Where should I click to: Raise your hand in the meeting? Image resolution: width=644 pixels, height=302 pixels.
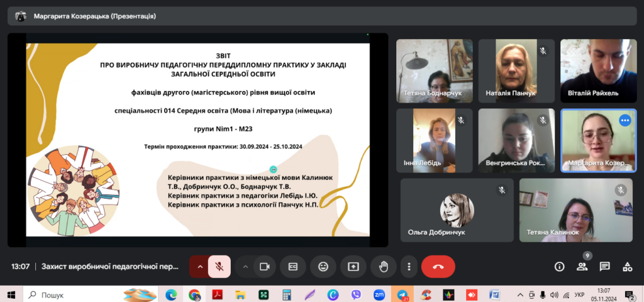coord(383,266)
